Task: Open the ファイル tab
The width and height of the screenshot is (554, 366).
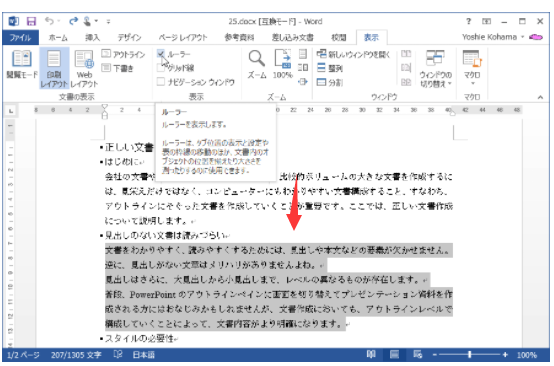Action: pyautogui.click(x=20, y=37)
